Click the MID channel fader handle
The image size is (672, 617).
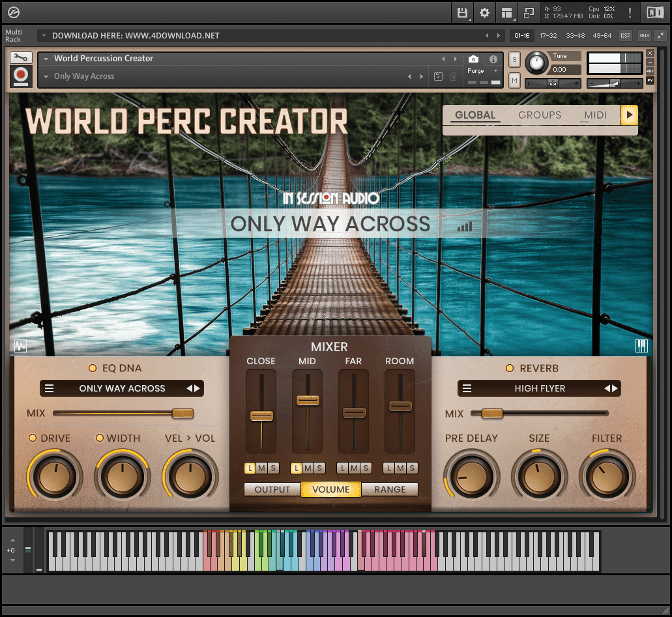tap(308, 400)
